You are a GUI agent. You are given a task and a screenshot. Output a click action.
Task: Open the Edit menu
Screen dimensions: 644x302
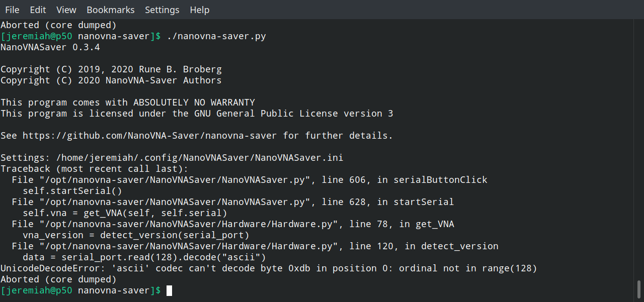pyautogui.click(x=38, y=10)
